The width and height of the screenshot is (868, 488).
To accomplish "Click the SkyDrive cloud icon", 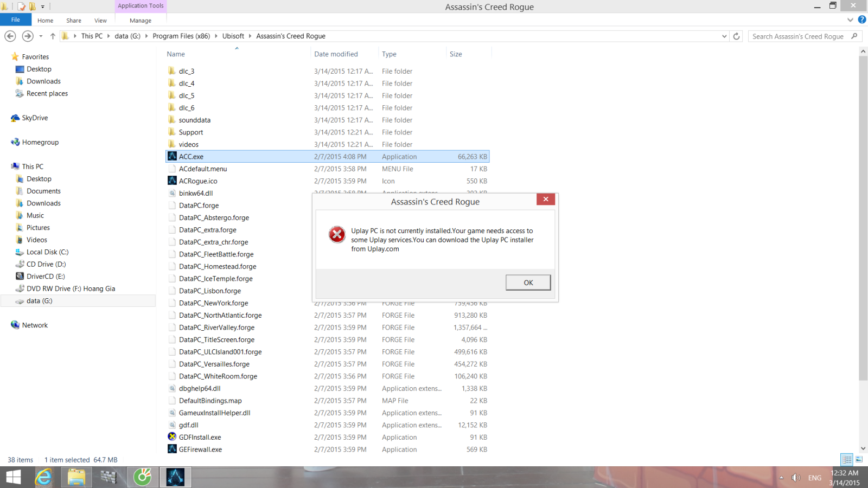I will 15,118.
